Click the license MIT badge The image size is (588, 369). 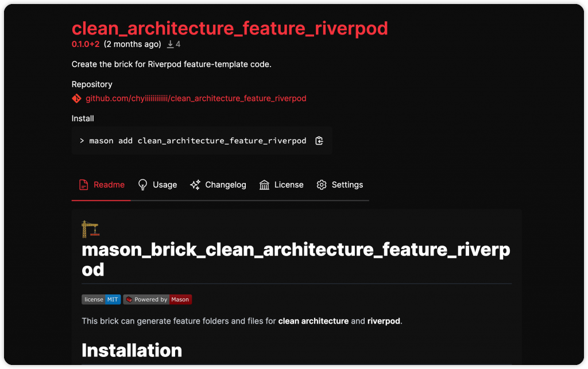click(101, 300)
